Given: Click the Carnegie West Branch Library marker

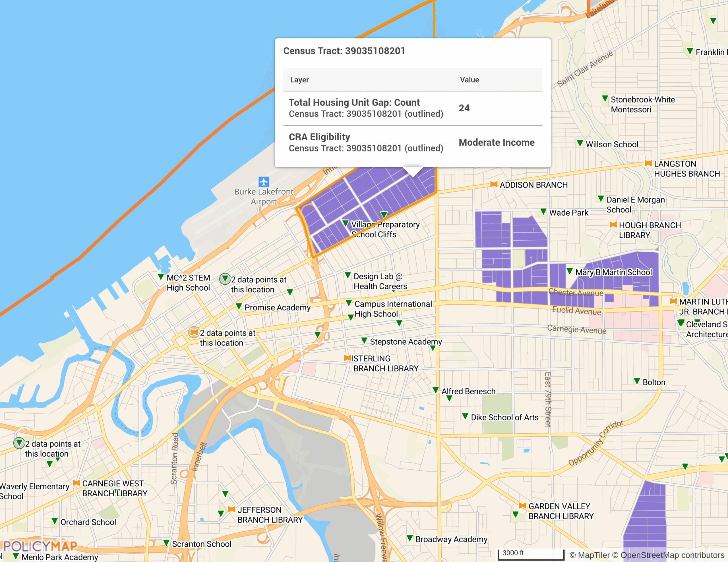Looking at the screenshot, I should 76,483.
